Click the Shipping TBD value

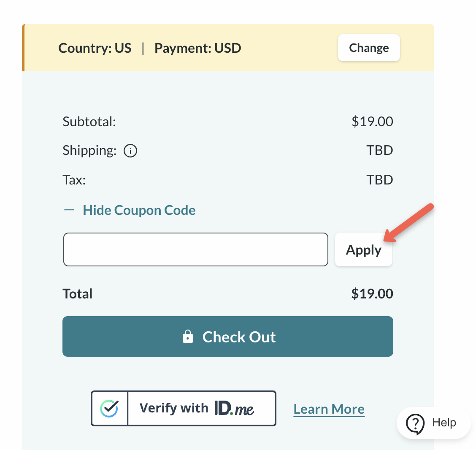(x=379, y=150)
